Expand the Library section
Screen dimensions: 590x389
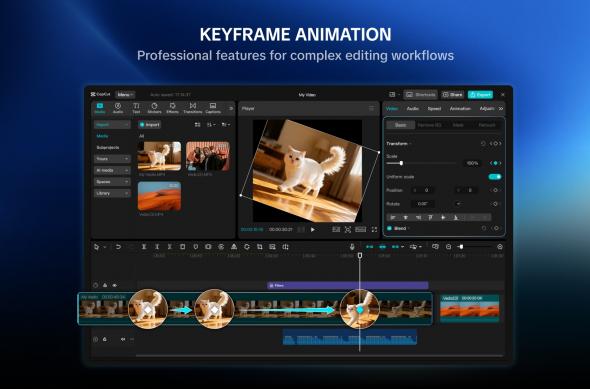[x=112, y=193]
